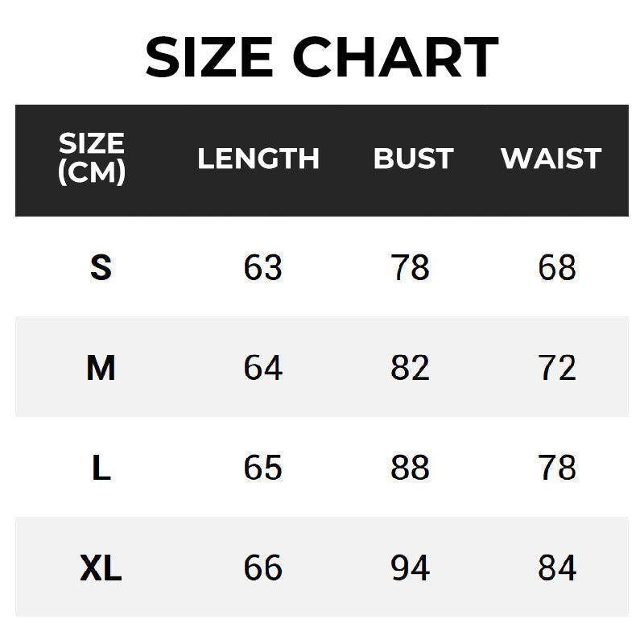This screenshot has height=644, width=644.
Task: Click waist value 68 for size S
Action: [x=557, y=267]
